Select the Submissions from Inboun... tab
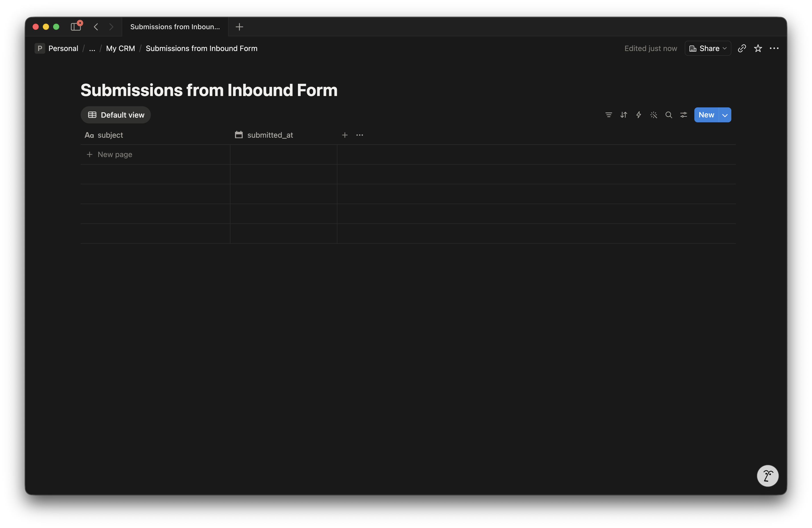The width and height of the screenshot is (812, 528). [x=175, y=27]
